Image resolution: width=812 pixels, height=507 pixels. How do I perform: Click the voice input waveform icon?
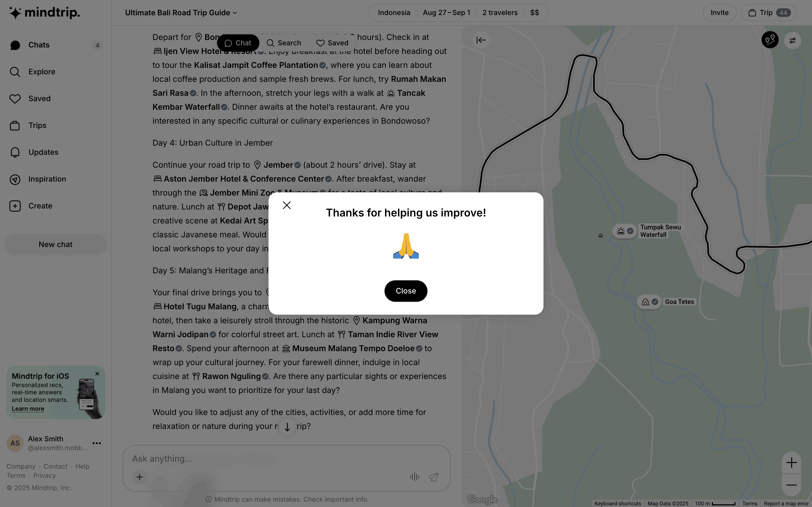414,477
